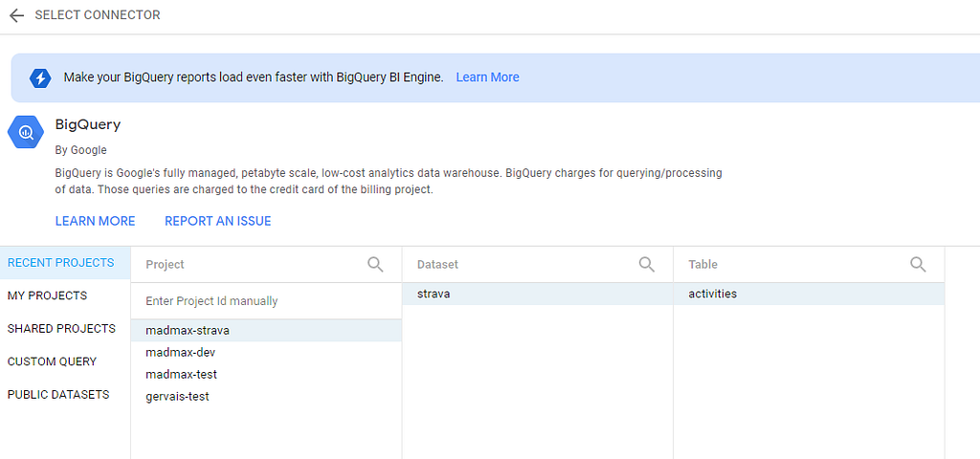This screenshot has width=980, height=459.
Task: Select the activities table
Action: tap(809, 294)
